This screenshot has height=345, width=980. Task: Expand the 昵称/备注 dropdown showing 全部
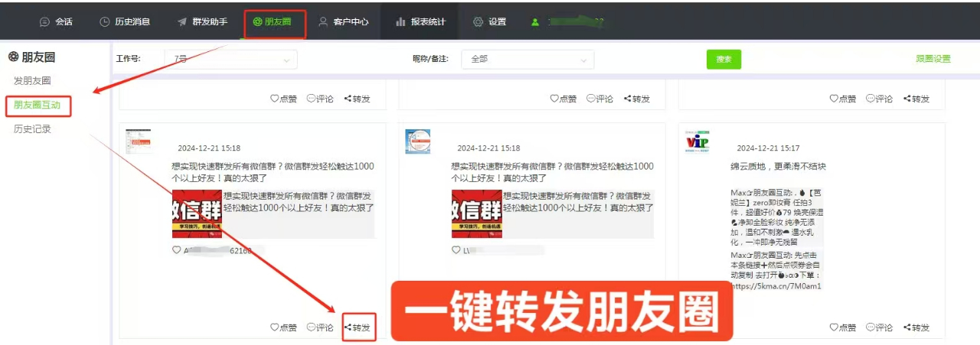[x=528, y=59]
